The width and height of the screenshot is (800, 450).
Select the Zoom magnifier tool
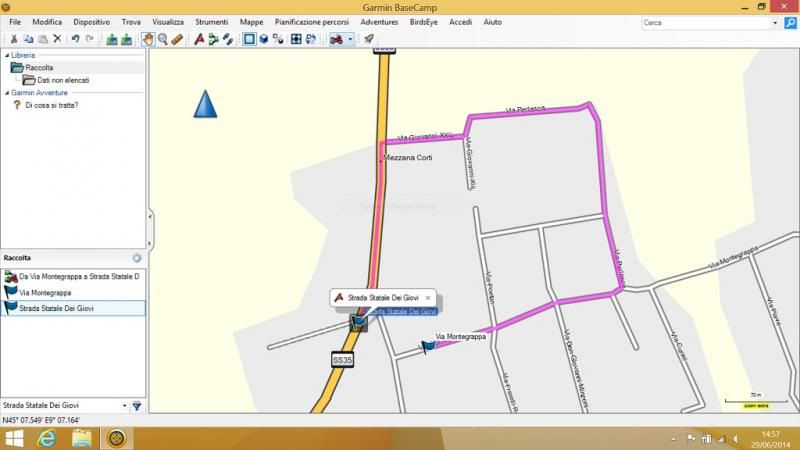coord(163,39)
